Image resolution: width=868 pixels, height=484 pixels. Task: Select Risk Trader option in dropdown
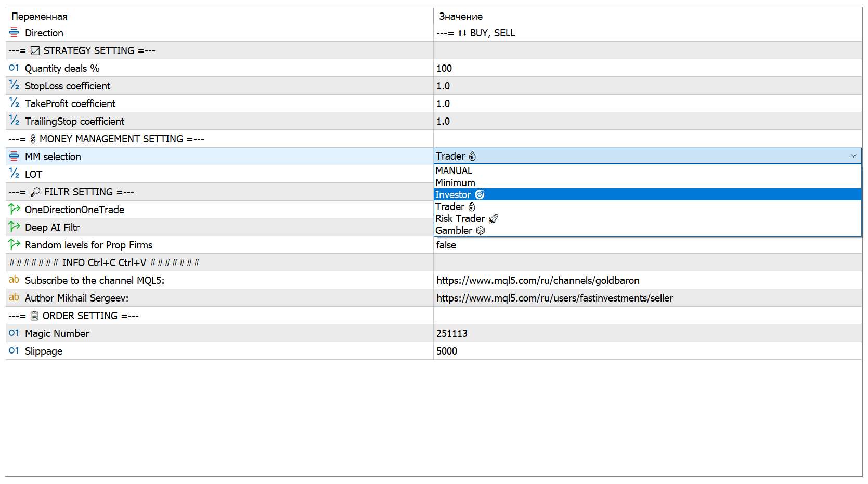[x=460, y=218]
